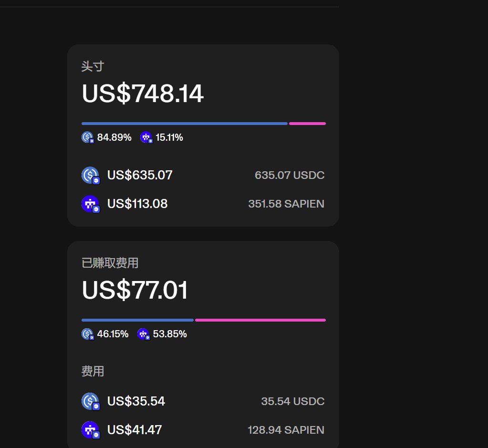Click the 128.94 SAPIEN fee amount
The width and height of the screenshot is (488, 448).
286,430
